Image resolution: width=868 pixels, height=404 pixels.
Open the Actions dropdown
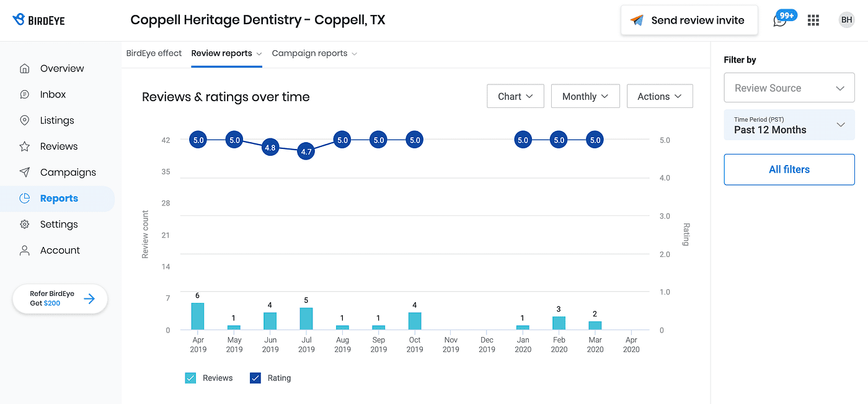click(x=660, y=96)
